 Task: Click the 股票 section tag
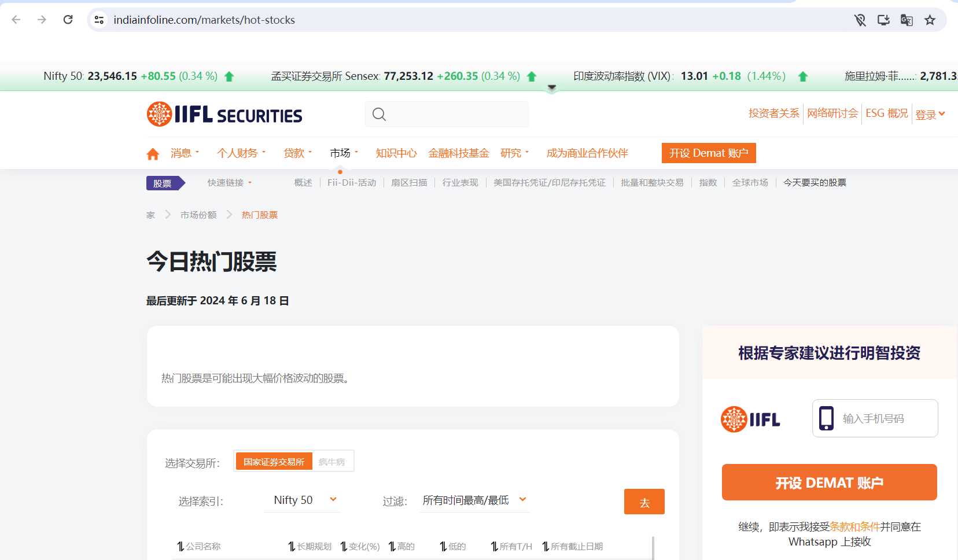coord(165,183)
